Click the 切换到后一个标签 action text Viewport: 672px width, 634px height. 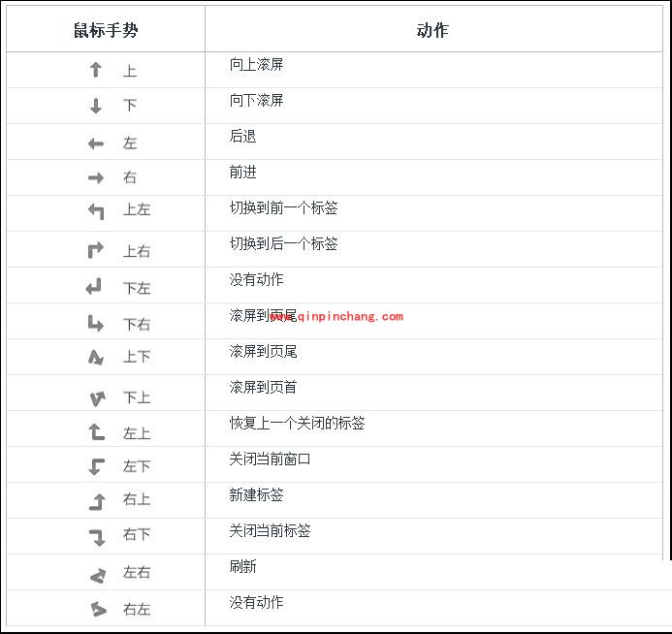(284, 243)
